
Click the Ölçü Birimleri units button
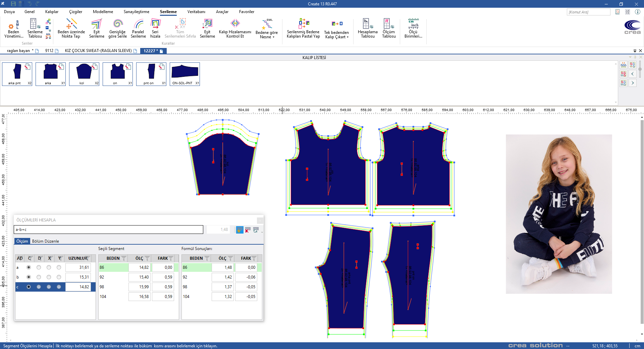coord(413,29)
